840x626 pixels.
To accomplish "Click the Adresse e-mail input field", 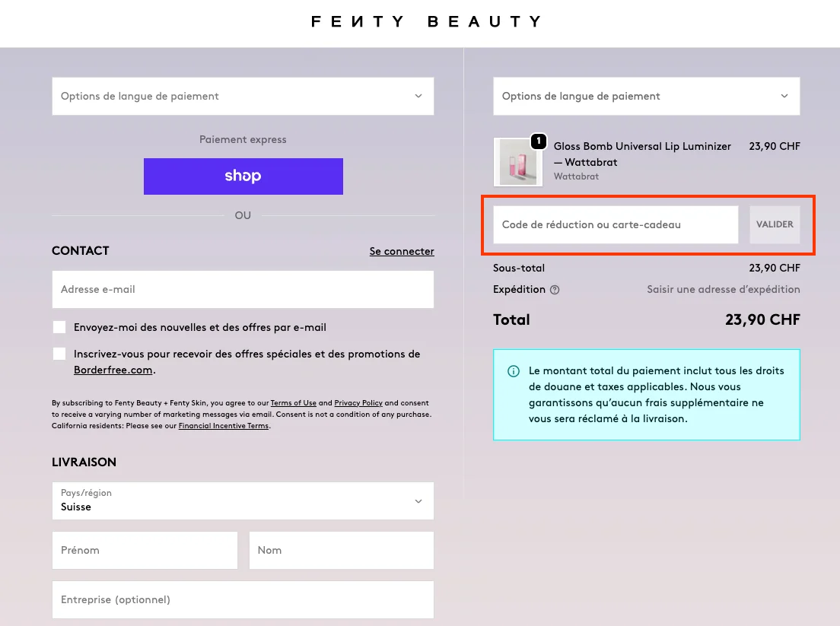I will click(x=243, y=290).
